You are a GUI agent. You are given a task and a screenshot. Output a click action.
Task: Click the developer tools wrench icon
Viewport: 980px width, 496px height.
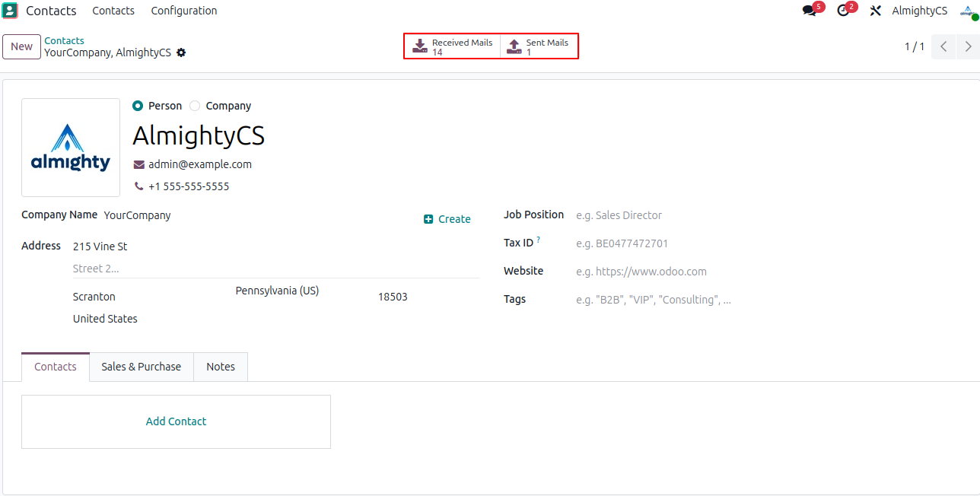tap(876, 11)
